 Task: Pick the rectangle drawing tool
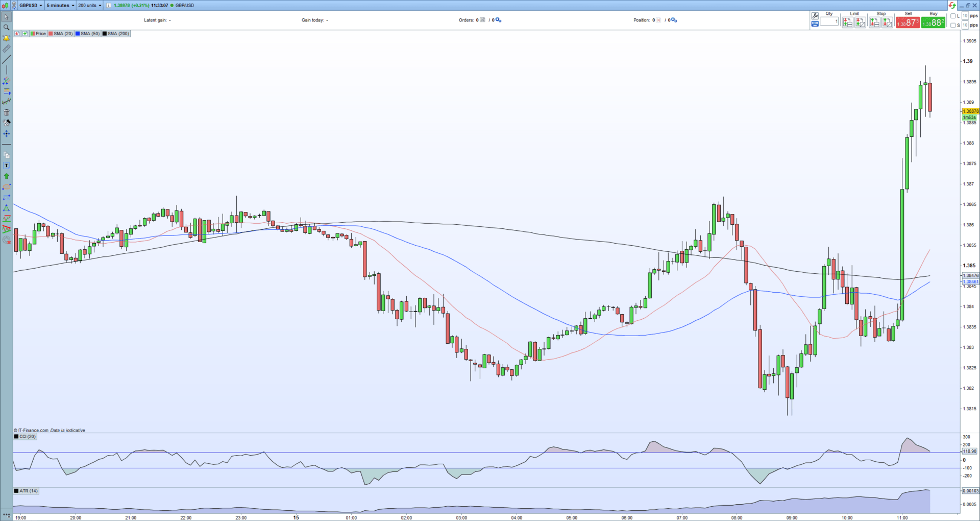pos(7,197)
